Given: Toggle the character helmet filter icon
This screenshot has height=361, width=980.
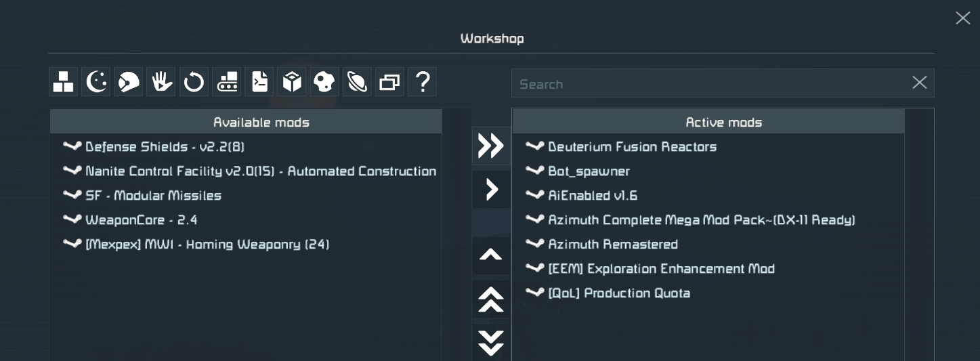Looking at the screenshot, I should pos(129,82).
